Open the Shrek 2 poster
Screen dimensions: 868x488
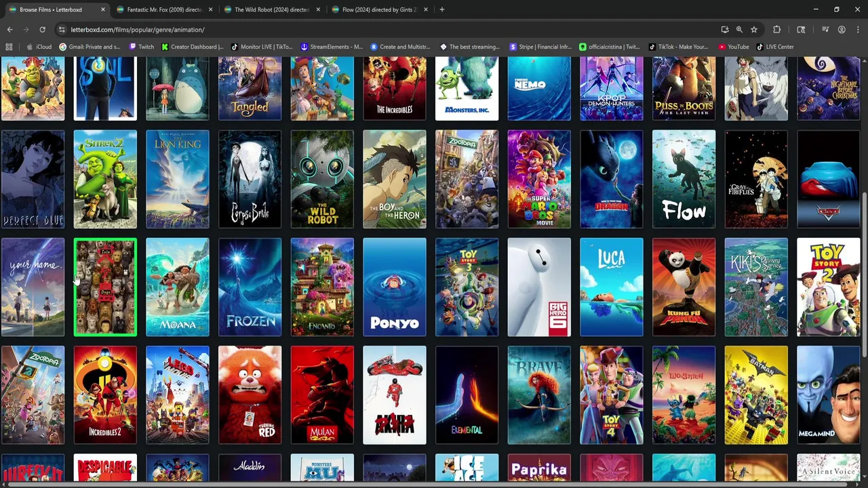coord(105,180)
